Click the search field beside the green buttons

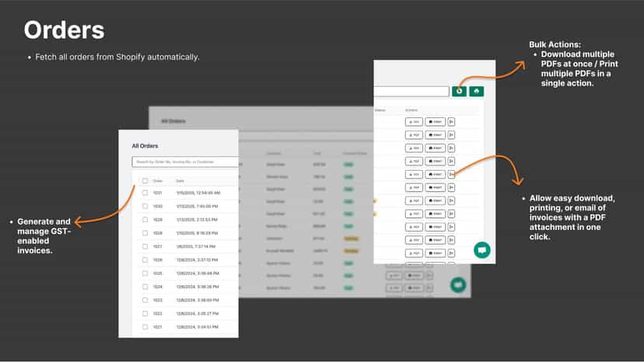411,91
